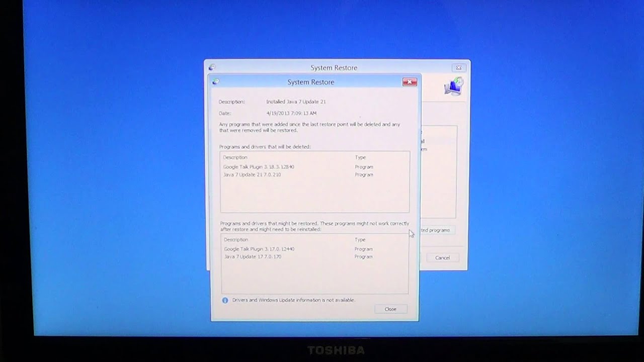The image size is (644, 362).
Task: Click the back System Restore window title text
Action: 334,67
